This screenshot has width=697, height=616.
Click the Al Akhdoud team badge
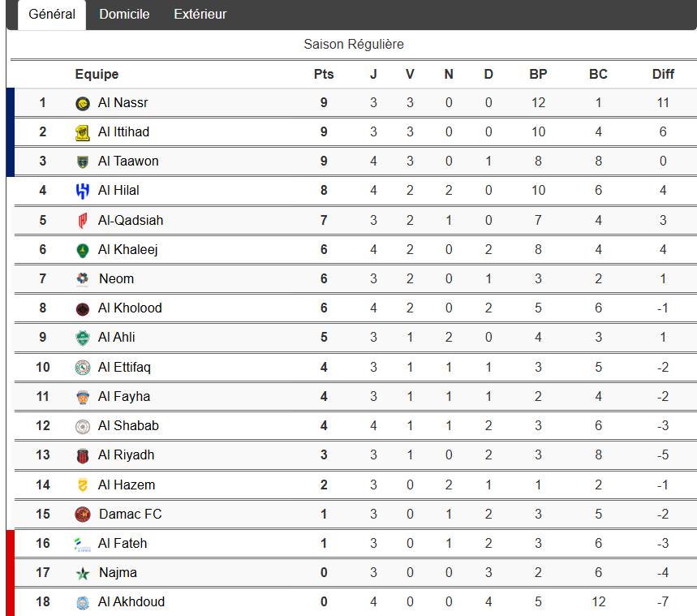[x=82, y=602]
